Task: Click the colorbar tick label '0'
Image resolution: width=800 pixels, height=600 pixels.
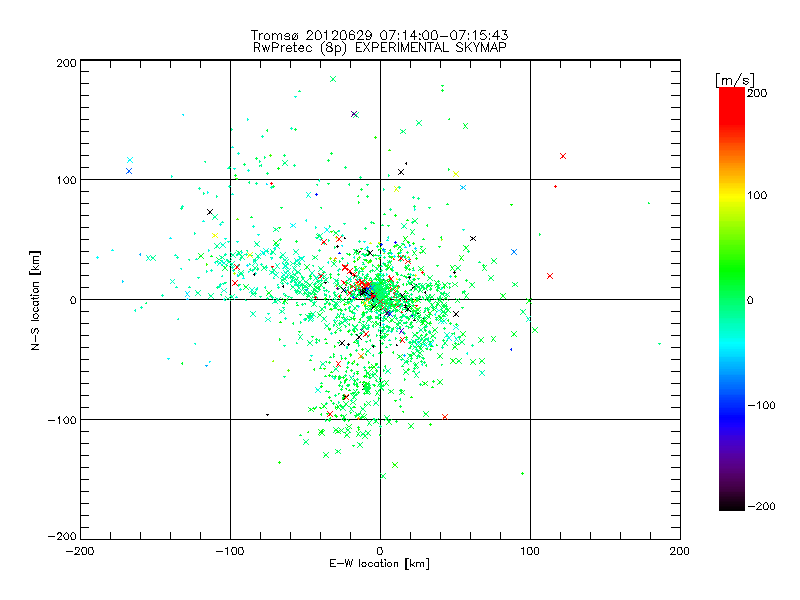Action: pos(750,300)
